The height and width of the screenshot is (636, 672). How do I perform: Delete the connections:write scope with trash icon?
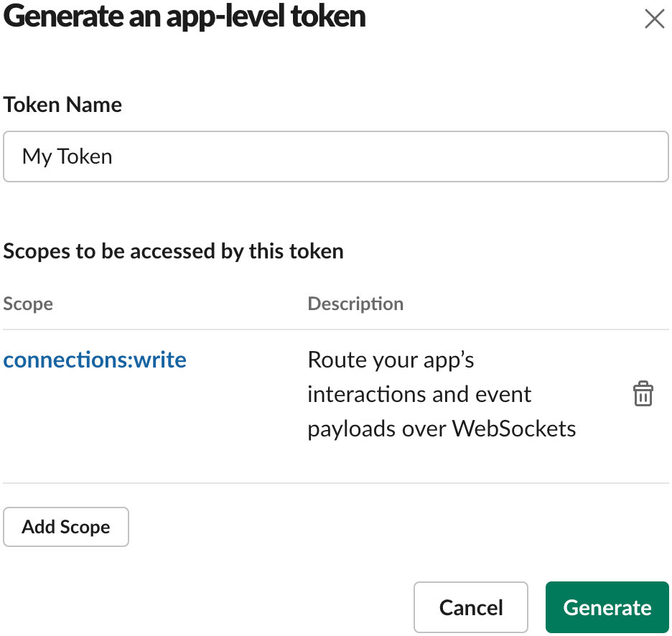pos(643,393)
